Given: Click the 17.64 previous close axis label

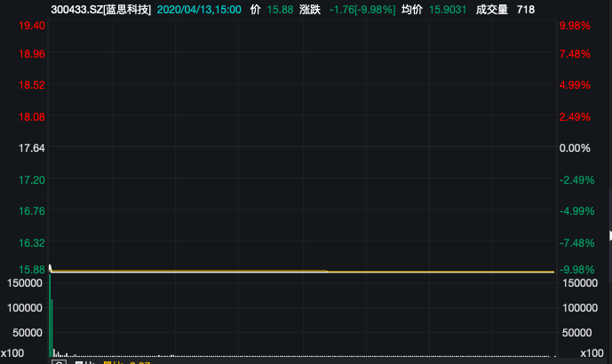Looking at the screenshot, I should pyautogui.click(x=32, y=148).
